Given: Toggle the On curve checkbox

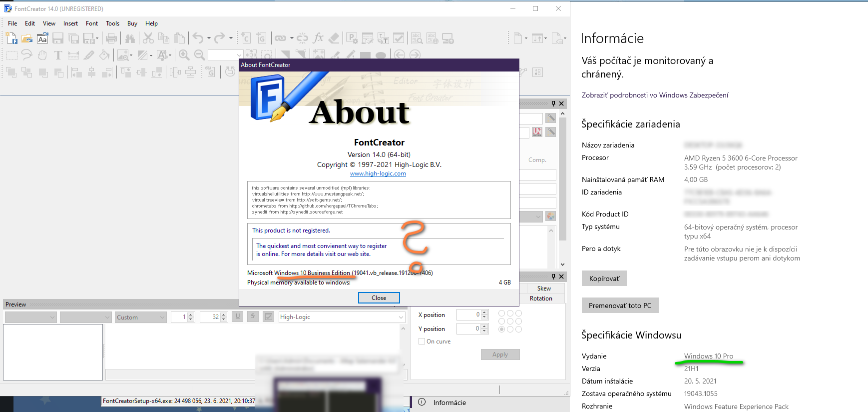Looking at the screenshot, I should [x=422, y=341].
